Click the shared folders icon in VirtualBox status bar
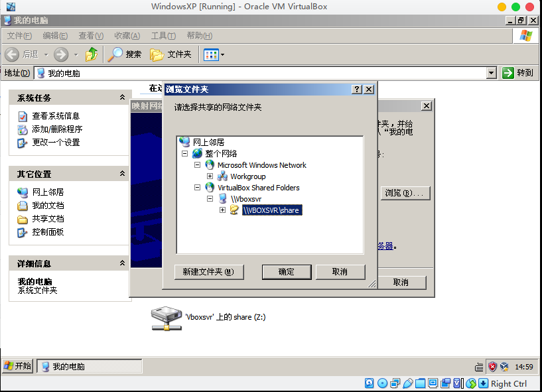Image resolution: width=542 pixels, height=392 pixels. [421, 383]
